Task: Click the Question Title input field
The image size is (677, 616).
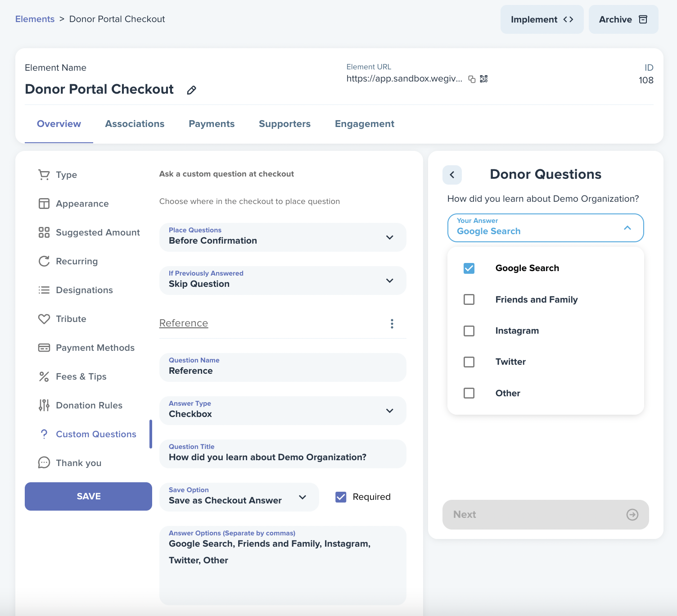Action: [283, 454]
